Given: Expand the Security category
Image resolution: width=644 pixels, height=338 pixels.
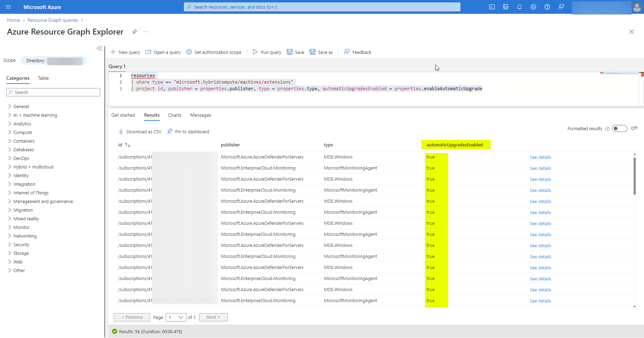Looking at the screenshot, I should [10, 244].
